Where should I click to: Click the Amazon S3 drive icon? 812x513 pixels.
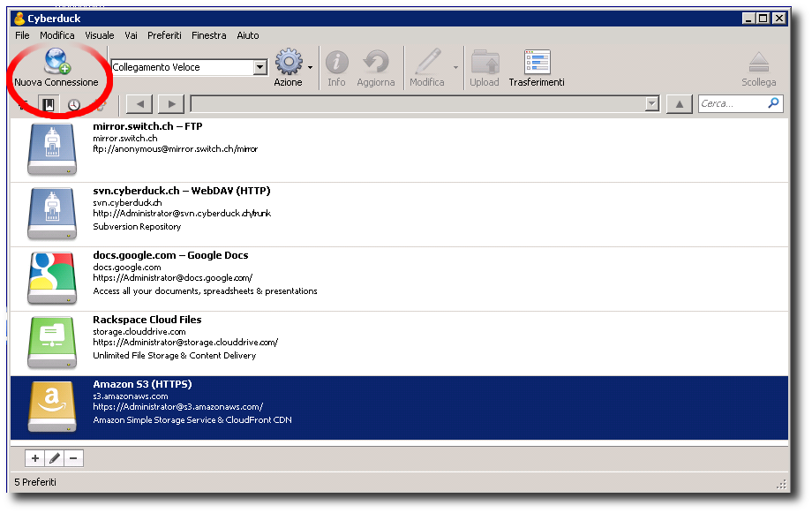pos(52,407)
